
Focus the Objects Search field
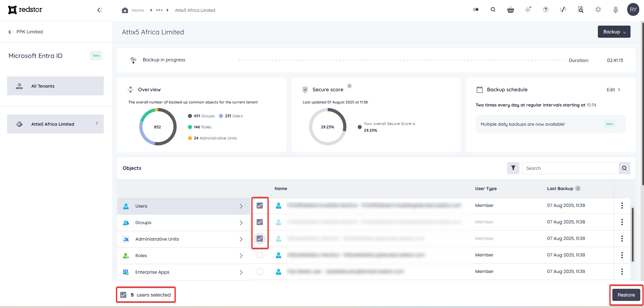click(x=570, y=168)
